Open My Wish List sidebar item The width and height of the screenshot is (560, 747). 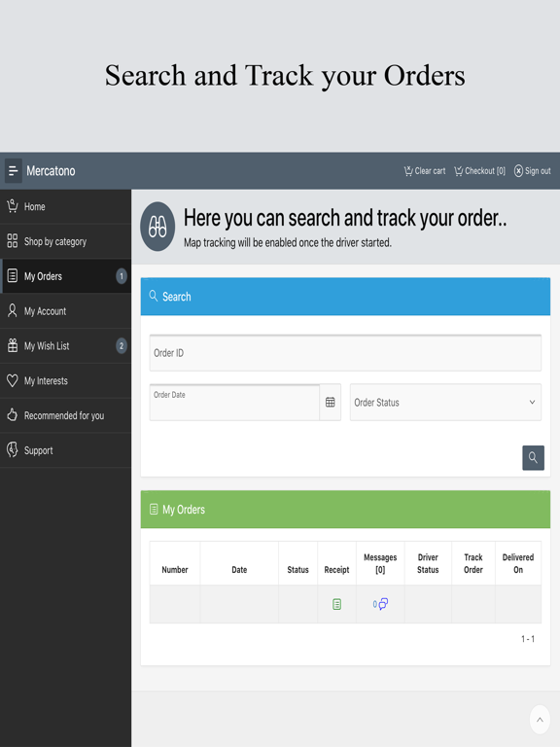[66, 346]
